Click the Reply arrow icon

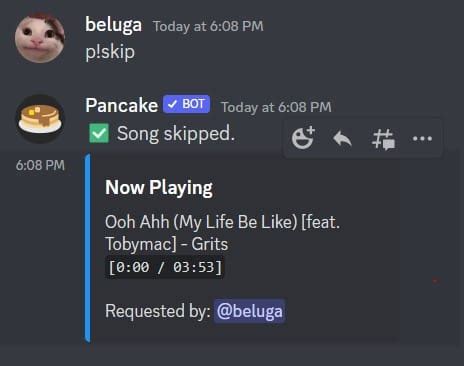(342, 138)
